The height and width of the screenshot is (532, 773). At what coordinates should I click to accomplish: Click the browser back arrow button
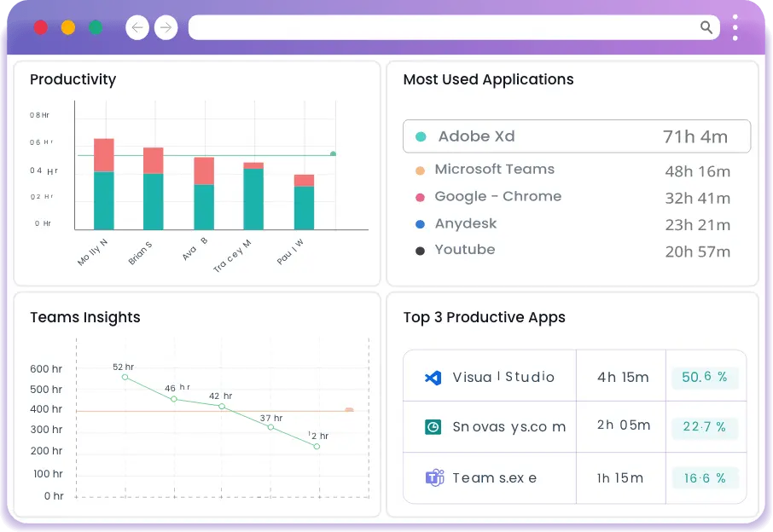(x=137, y=27)
